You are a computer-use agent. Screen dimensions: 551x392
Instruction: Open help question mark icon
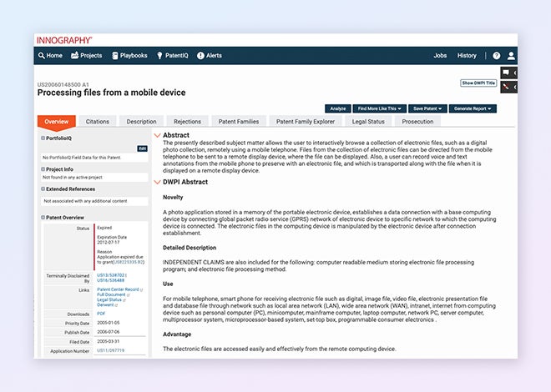[496, 56]
